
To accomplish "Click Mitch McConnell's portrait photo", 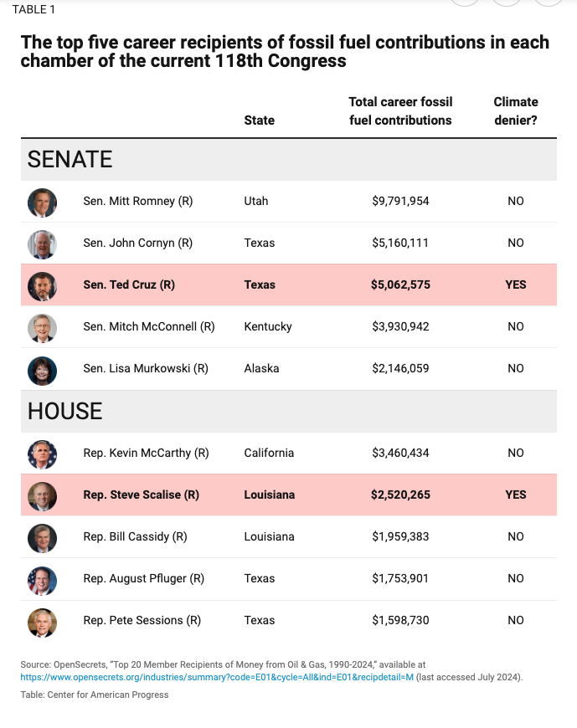I will click(42, 327).
